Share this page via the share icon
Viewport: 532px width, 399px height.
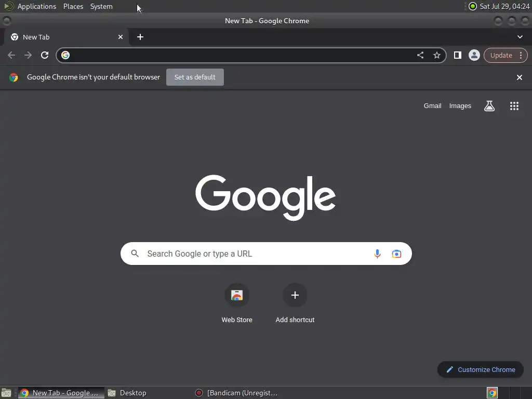[x=420, y=55]
